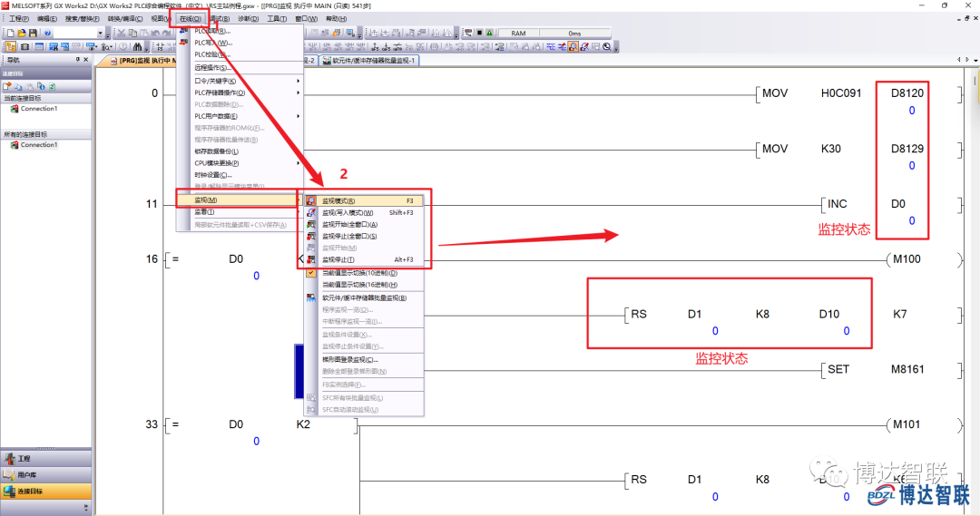This screenshot has height=516, width=980.
Task: Switch current value display to hexadecimal
Action: tap(358, 285)
